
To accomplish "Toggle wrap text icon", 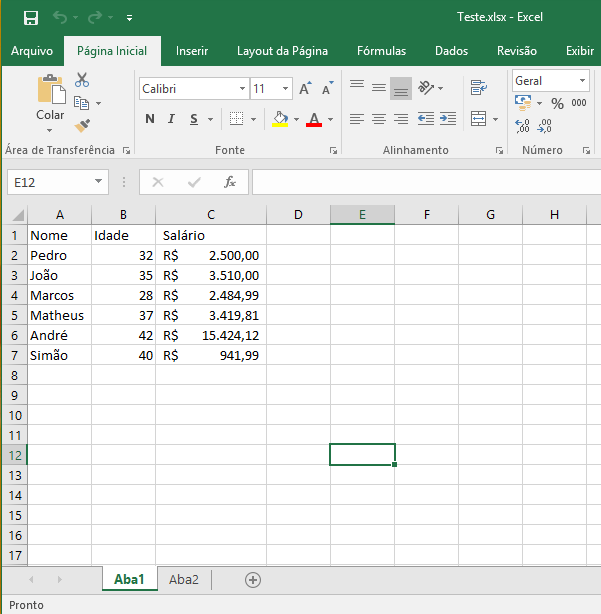I will (x=479, y=88).
